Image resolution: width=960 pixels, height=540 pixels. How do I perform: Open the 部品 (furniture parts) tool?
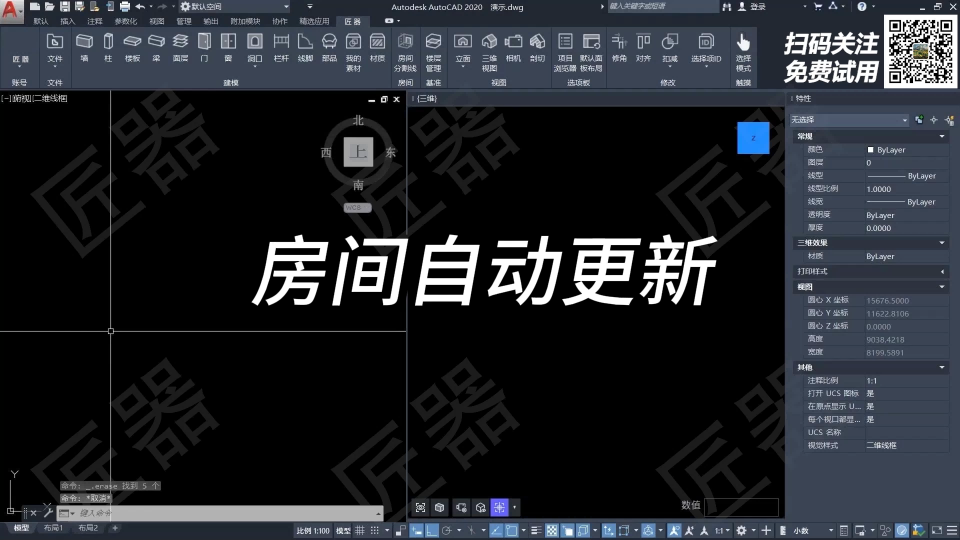329,47
